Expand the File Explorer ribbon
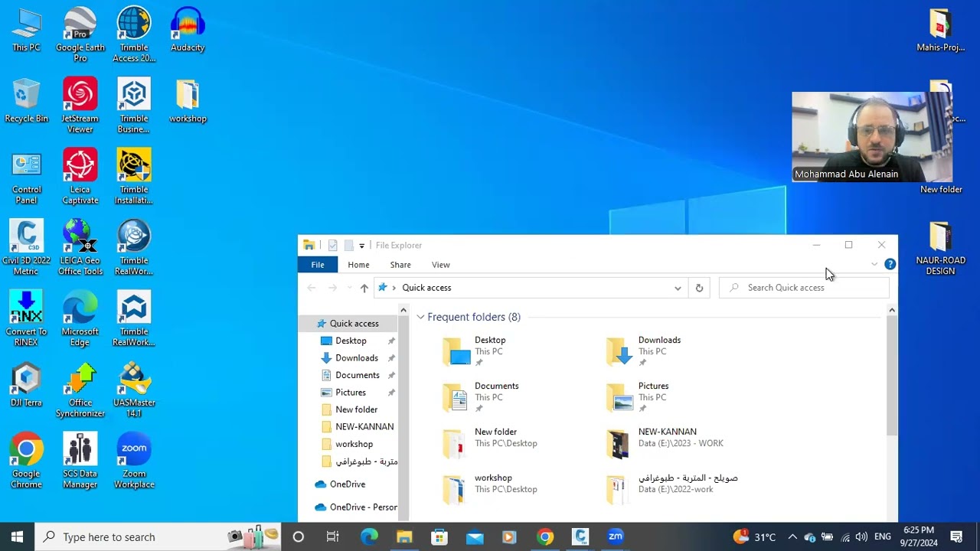 [874, 264]
